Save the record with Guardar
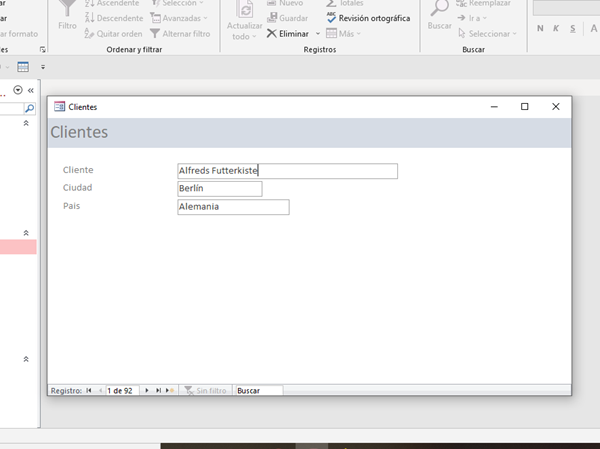This screenshot has height=449, width=600. pyautogui.click(x=287, y=18)
